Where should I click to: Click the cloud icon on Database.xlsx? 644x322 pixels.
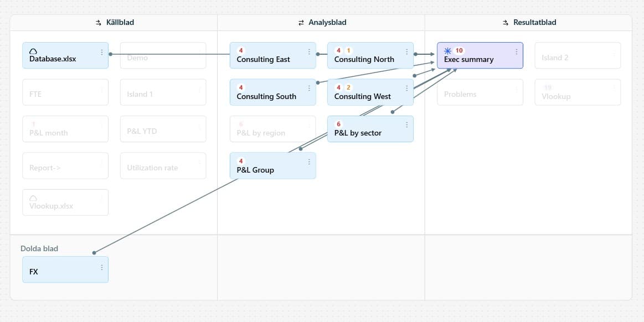click(x=33, y=51)
